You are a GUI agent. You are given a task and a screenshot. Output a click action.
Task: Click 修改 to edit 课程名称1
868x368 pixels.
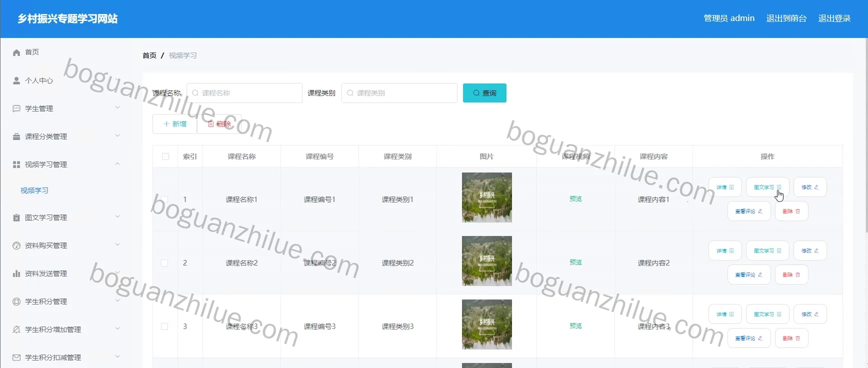pos(810,187)
